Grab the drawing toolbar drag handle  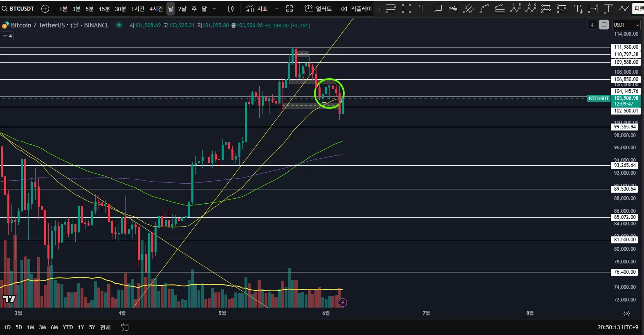coord(378,9)
